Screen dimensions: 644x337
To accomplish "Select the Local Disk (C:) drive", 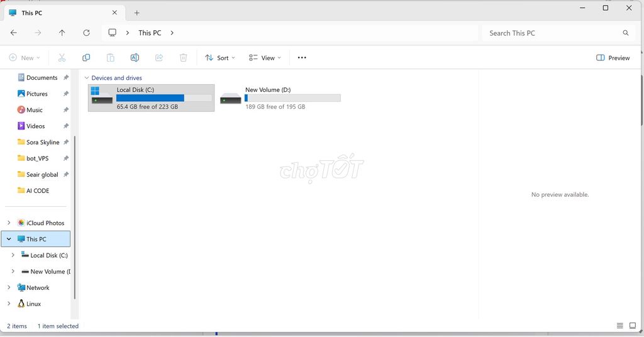I will tap(151, 98).
